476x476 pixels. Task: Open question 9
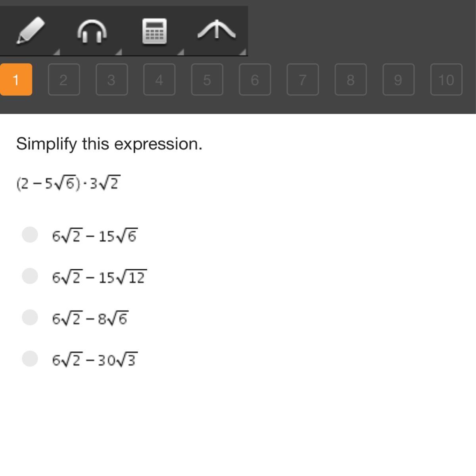[398, 80]
